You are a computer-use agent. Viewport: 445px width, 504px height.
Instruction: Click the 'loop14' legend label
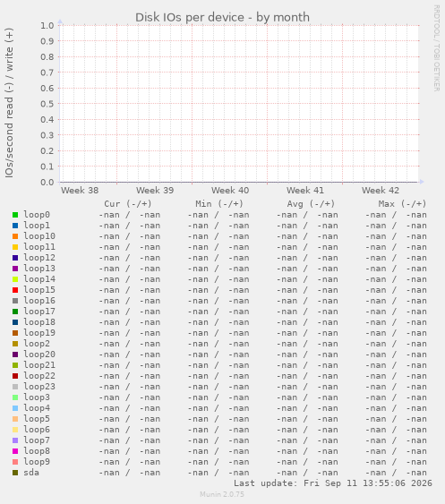click(x=39, y=279)
